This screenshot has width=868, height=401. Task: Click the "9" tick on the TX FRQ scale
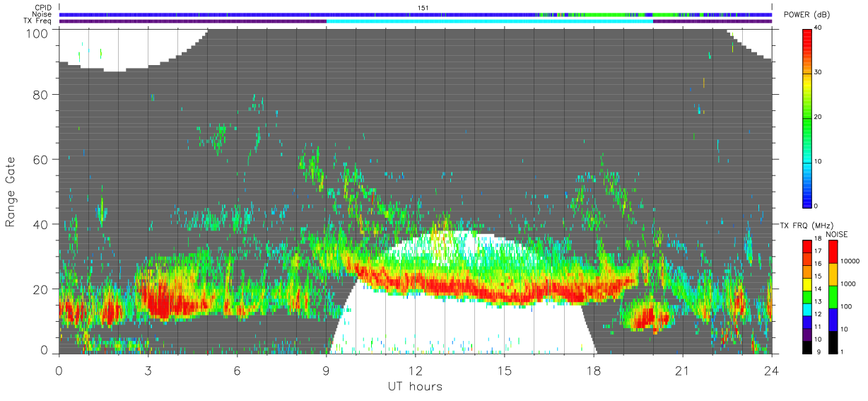(x=817, y=352)
